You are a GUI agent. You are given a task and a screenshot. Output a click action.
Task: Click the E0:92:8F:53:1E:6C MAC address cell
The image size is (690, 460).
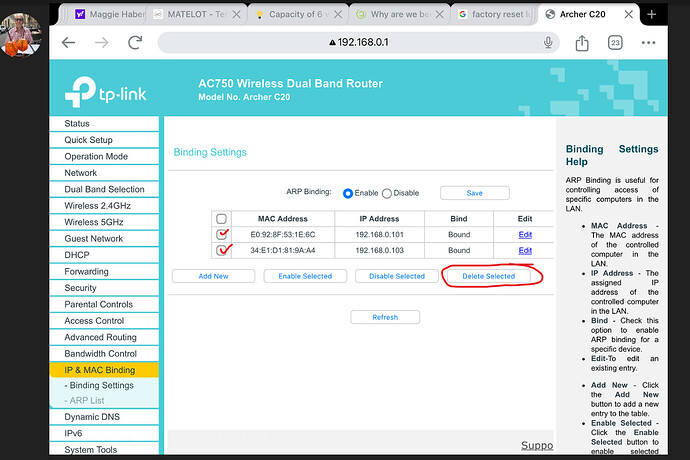pyautogui.click(x=283, y=235)
